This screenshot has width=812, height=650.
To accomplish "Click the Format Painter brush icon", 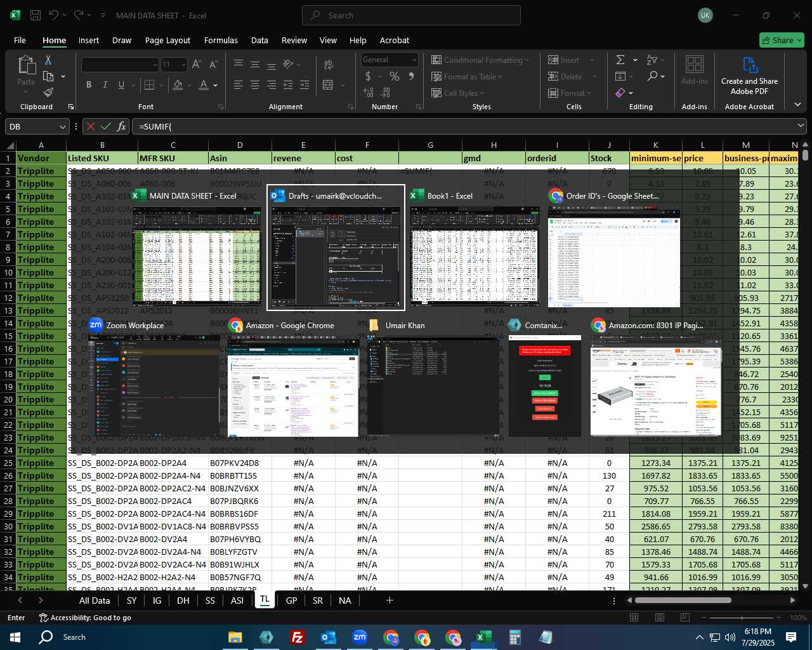I will 48,93.
